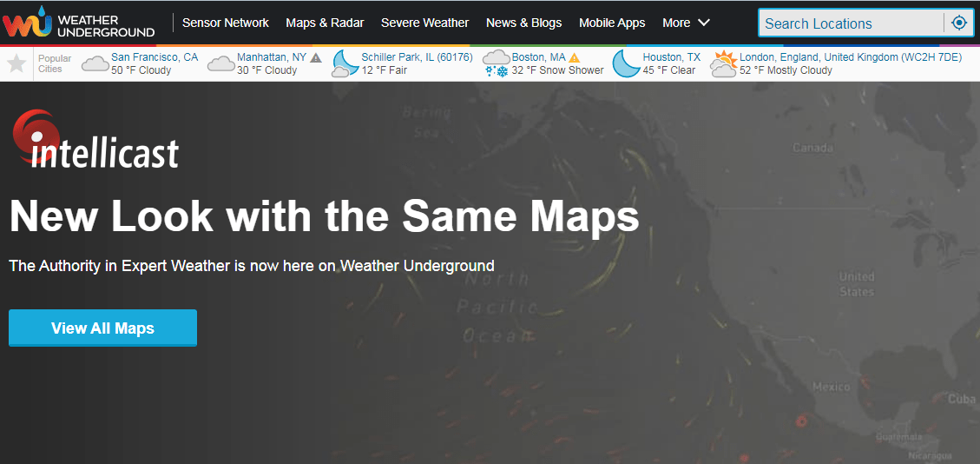The height and width of the screenshot is (464, 980).
Task: Click Boston orange warning alert icon
Action: point(574,58)
